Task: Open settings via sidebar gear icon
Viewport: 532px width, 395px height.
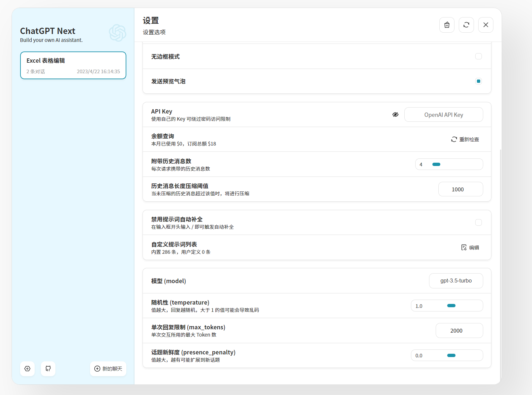Action: click(x=27, y=369)
